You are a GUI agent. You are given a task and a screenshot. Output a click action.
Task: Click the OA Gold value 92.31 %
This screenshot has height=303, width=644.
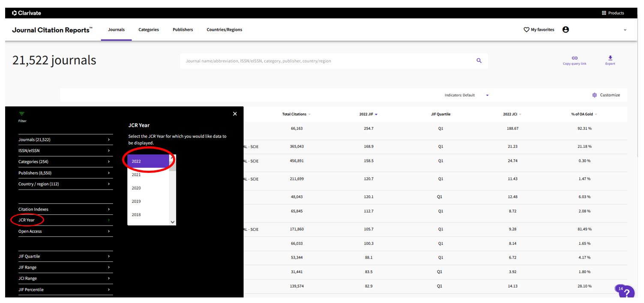[584, 128]
